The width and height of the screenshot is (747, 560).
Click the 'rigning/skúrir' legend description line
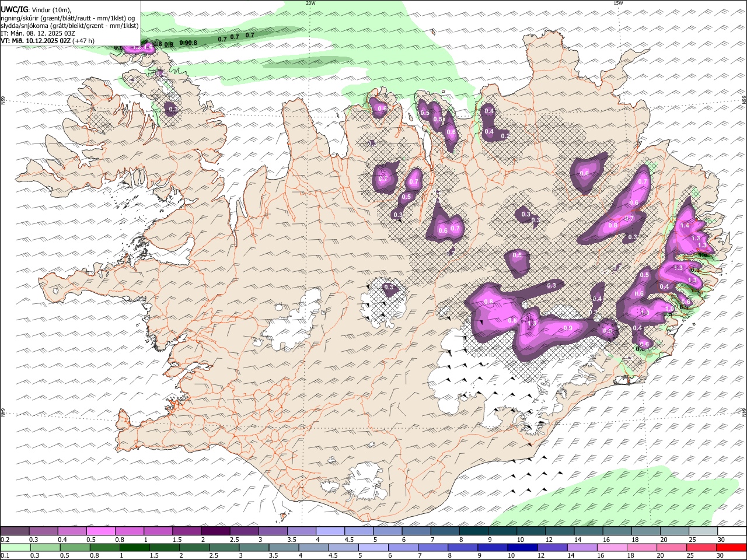click(x=69, y=18)
